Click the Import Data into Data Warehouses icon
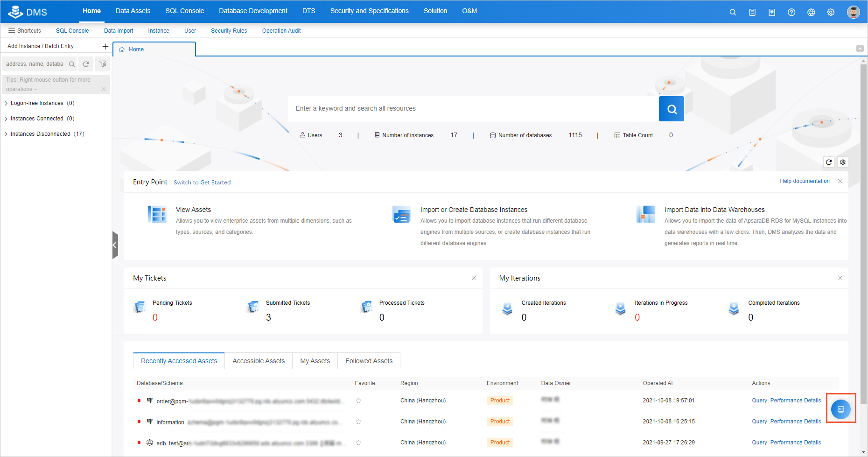Image resolution: width=868 pixels, height=457 pixels. click(646, 214)
